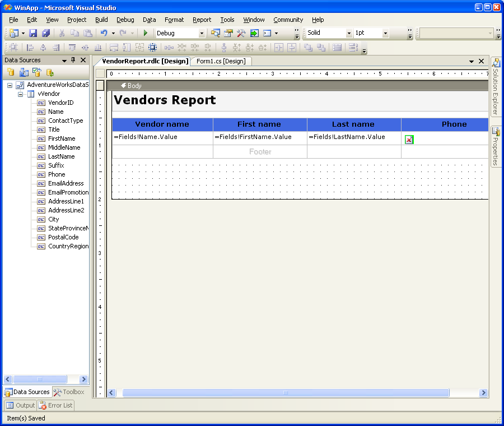
Task: Switch to the Toolbox panel tab
Action: [69, 392]
